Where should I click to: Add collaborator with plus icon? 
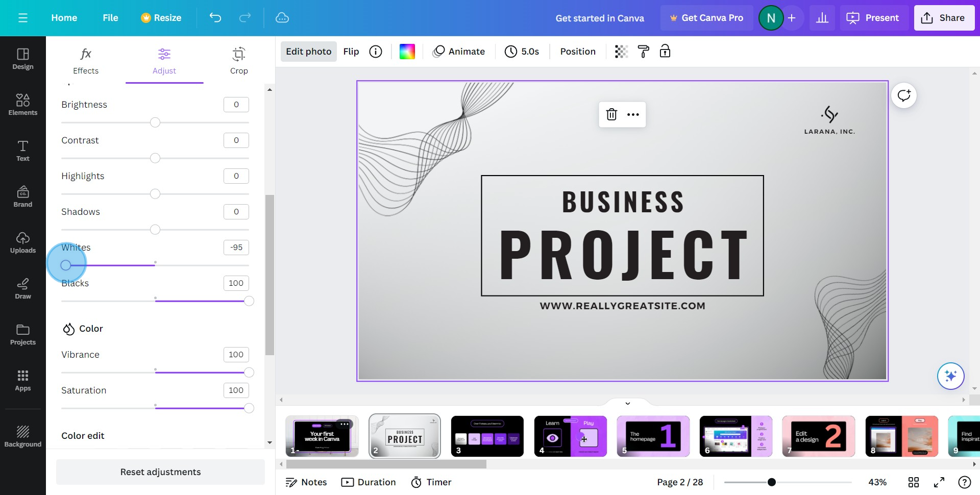coord(792,18)
